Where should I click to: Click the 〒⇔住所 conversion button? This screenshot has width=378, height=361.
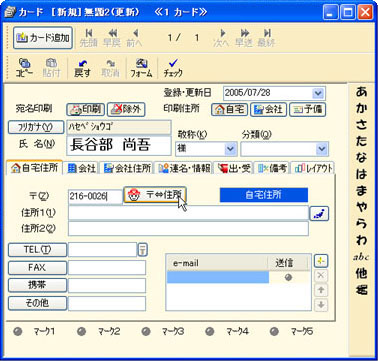point(155,195)
